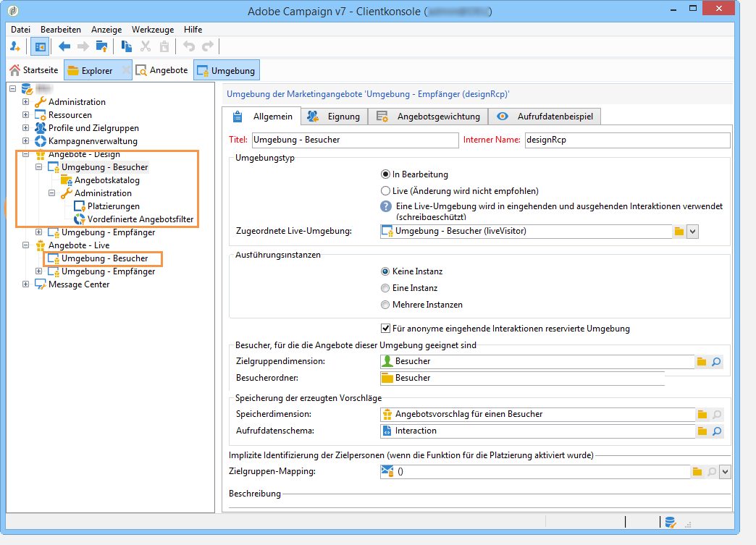Image resolution: width=756 pixels, height=545 pixels.
Task: Click the copy icon in the toolbar
Action: click(x=126, y=46)
